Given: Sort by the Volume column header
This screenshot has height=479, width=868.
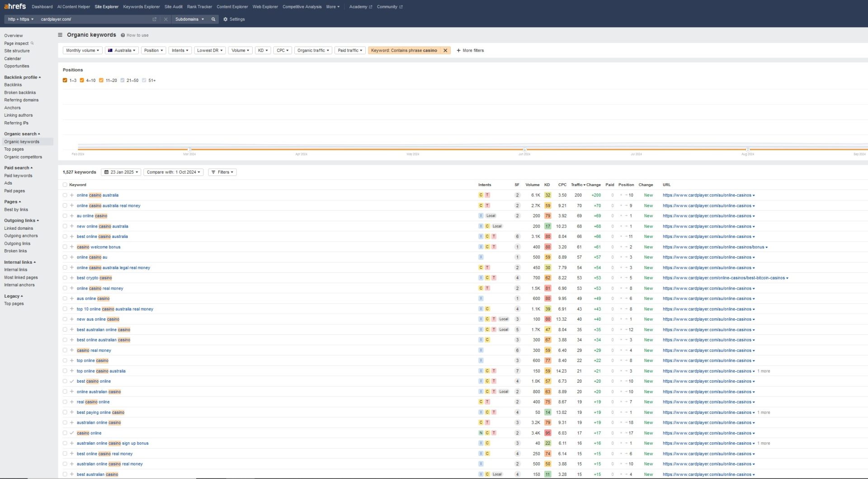Looking at the screenshot, I should 533,185.
